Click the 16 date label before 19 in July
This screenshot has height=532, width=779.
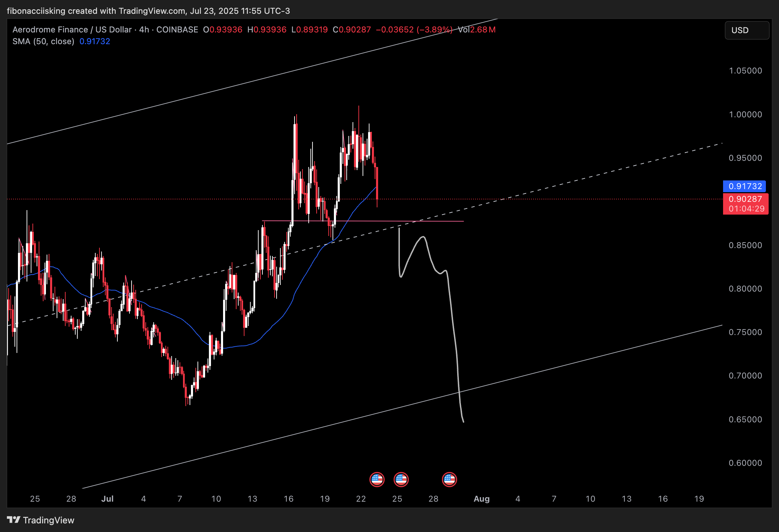pos(288,499)
